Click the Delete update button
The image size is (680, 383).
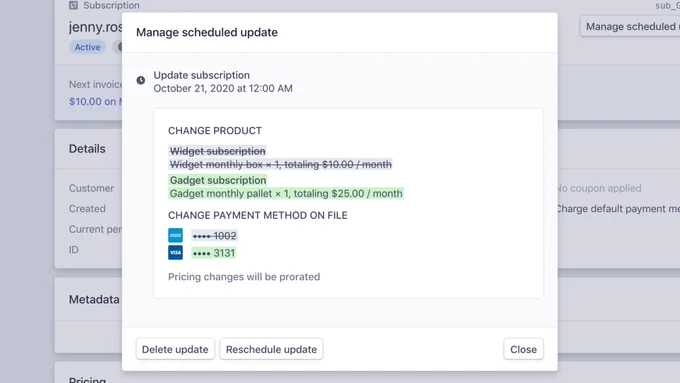[175, 349]
